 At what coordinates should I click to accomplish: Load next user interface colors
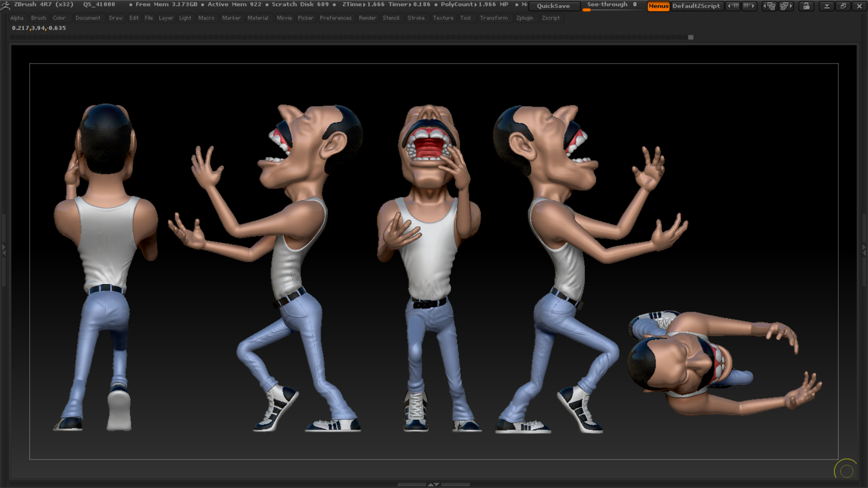749,6
